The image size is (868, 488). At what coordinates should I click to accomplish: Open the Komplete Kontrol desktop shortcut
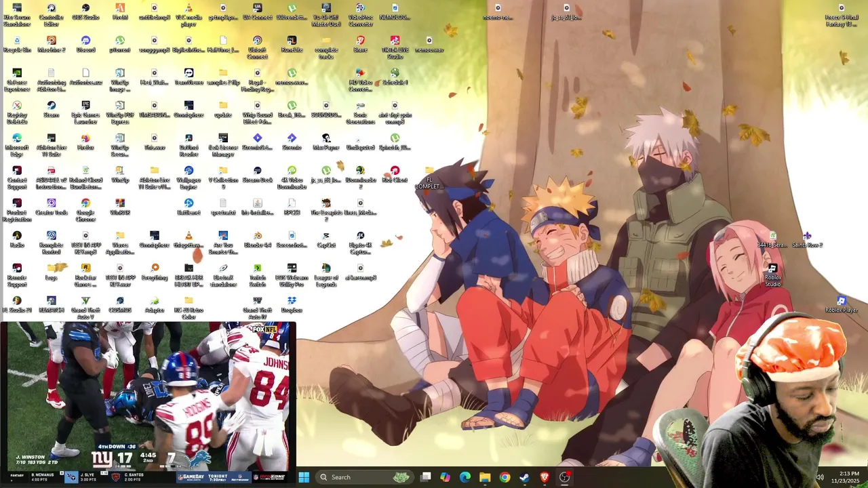(x=51, y=243)
